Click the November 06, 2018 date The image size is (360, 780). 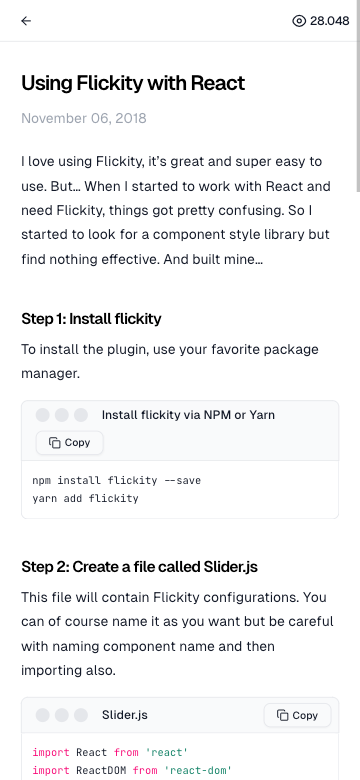84,118
